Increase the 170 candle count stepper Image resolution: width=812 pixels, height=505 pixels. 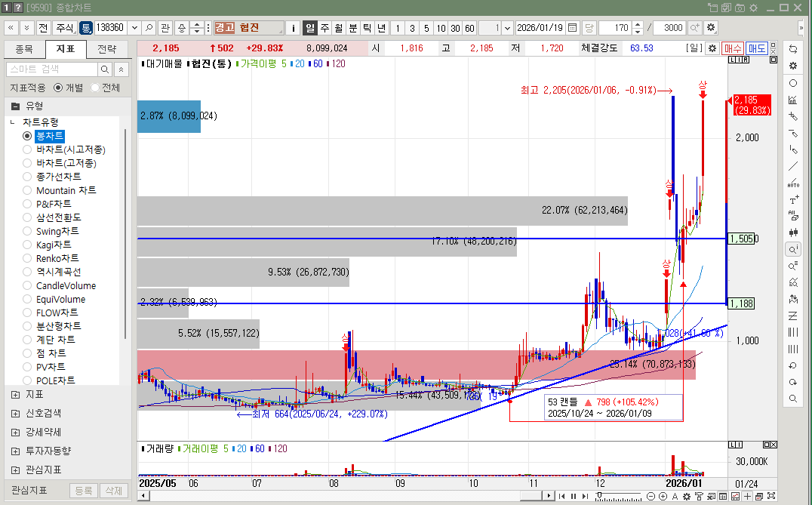[x=638, y=24]
